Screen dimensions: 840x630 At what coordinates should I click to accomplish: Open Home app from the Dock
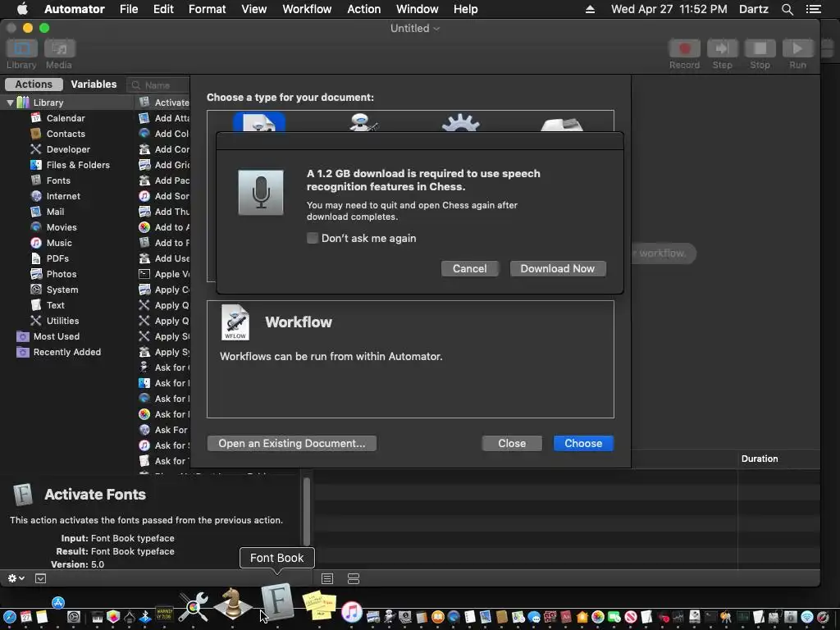[x=582, y=617]
